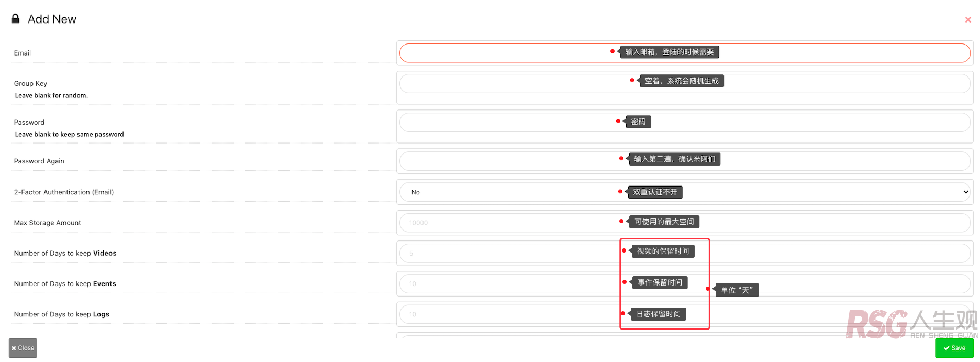Click the lock icon beside Add New

tap(15, 19)
